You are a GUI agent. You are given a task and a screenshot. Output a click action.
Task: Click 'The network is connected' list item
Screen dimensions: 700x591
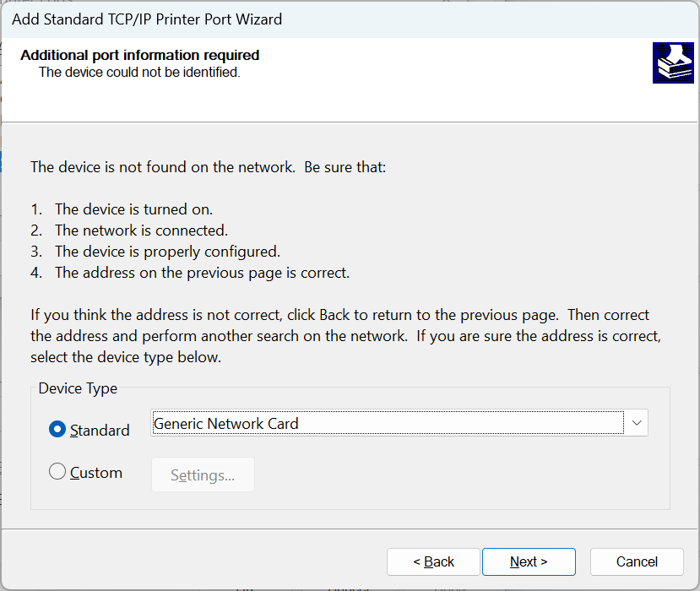click(x=141, y=230)
